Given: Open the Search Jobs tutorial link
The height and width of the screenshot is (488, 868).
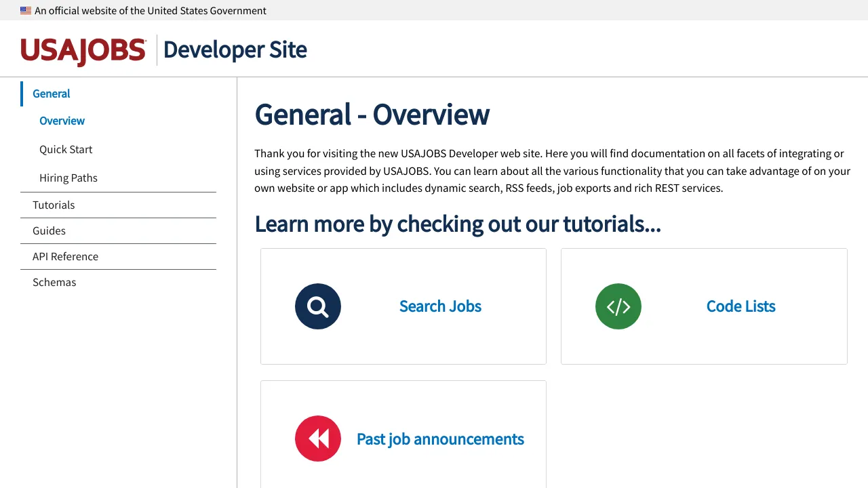Looking at the screenshot, I should [x=440, y=306].
